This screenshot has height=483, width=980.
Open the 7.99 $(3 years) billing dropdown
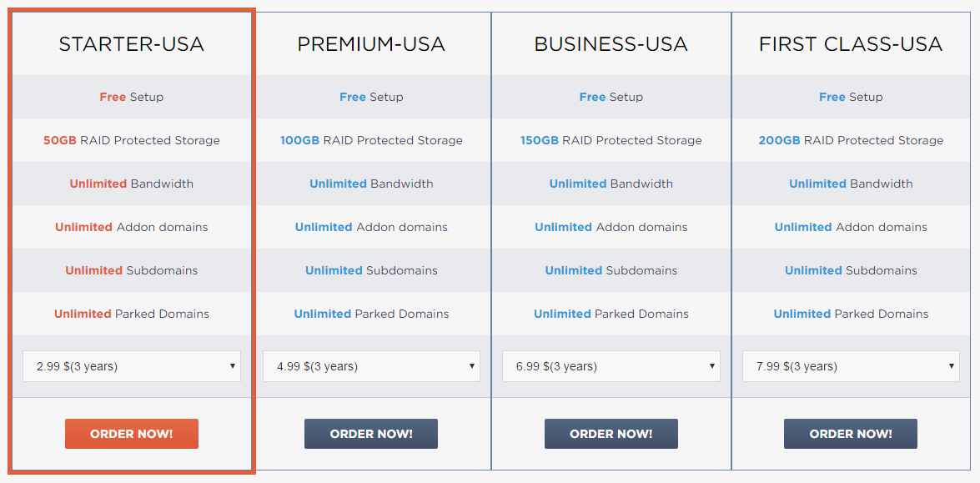tap(851, 366)
